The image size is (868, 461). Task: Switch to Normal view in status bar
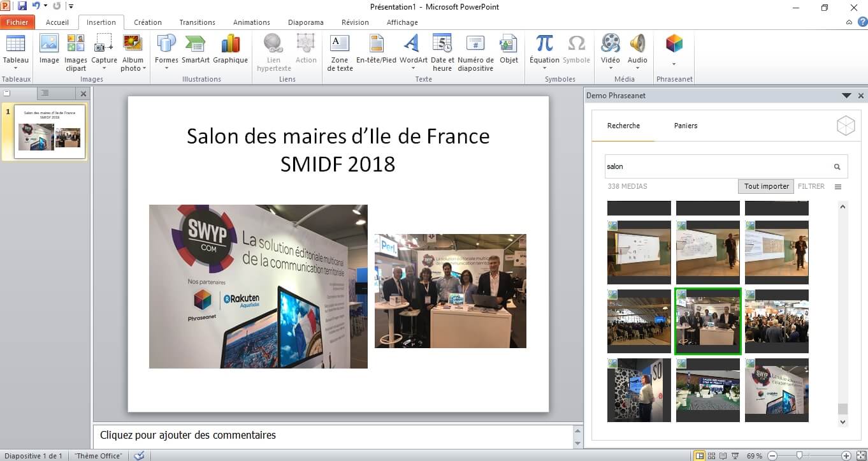click(x=700, y=456)
